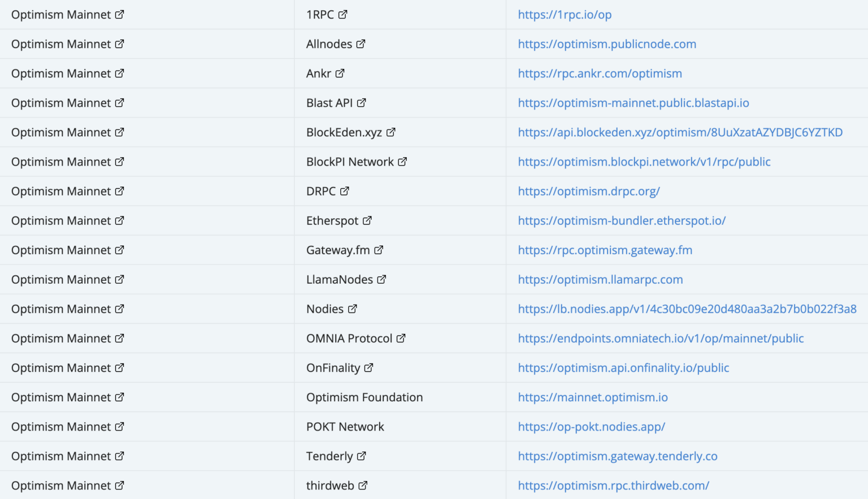Open the https://1rpc.io/op link

[564, 14]
